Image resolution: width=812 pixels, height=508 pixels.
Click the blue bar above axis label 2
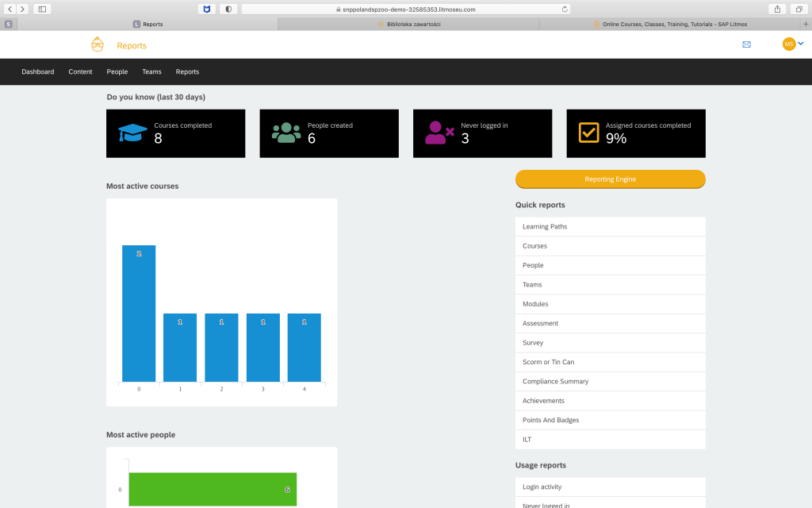(x=222, y=348)
